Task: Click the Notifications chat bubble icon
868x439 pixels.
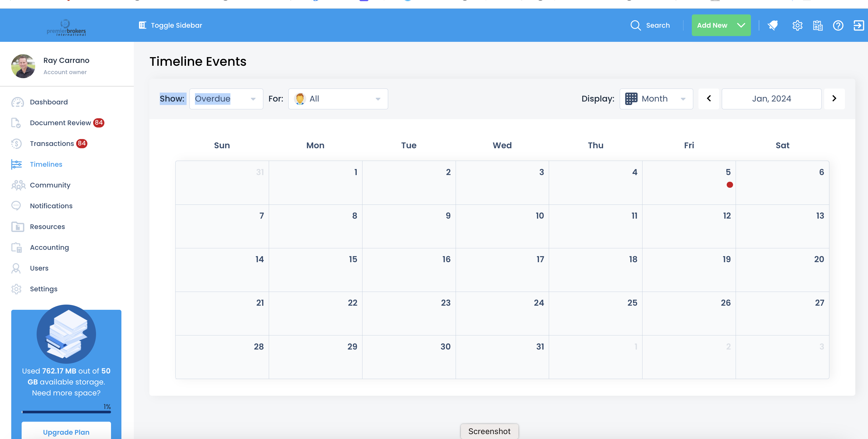Action: pos(16,206)
